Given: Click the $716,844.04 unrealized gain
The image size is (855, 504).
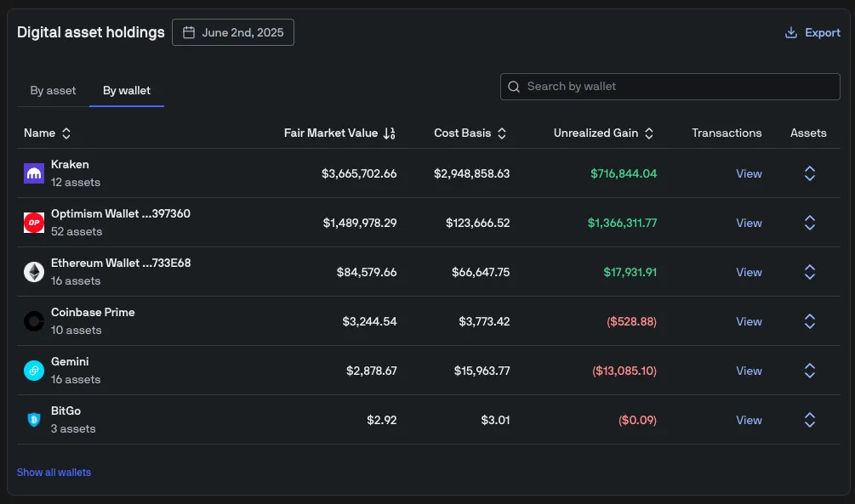Looking at the screenshot, I should pyautogui.click(x=624, y=174).
